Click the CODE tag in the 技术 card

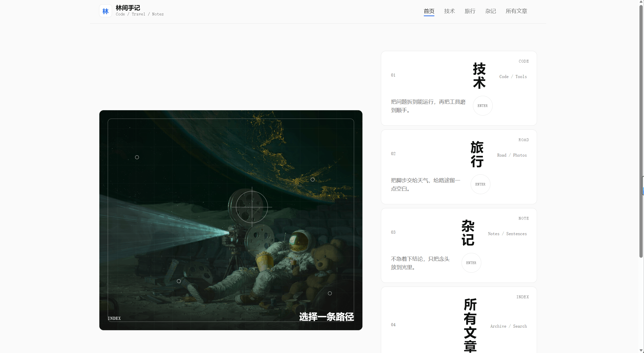coord(524,61)
